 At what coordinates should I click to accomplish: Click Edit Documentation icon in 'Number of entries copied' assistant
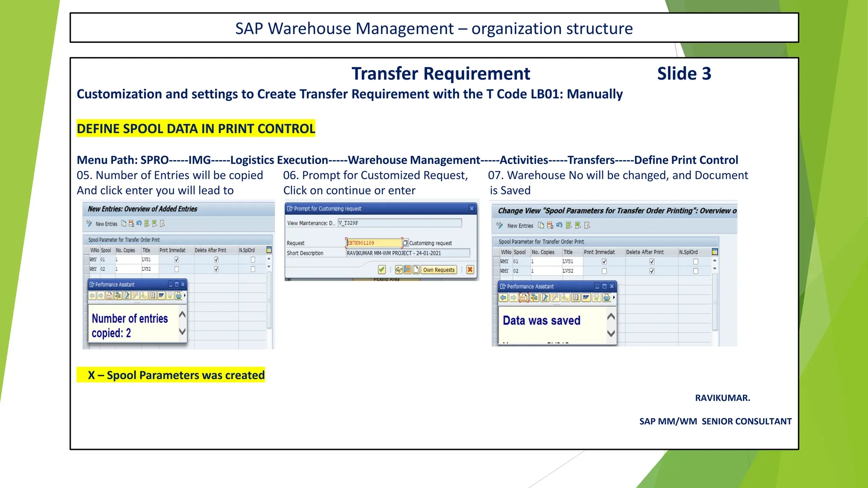127,295
